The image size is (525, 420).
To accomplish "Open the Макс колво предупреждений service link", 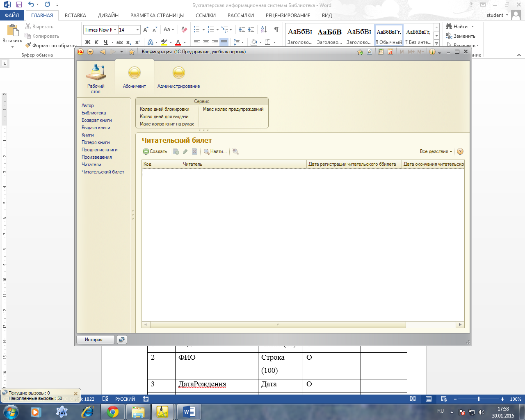I will coord(233,109).
